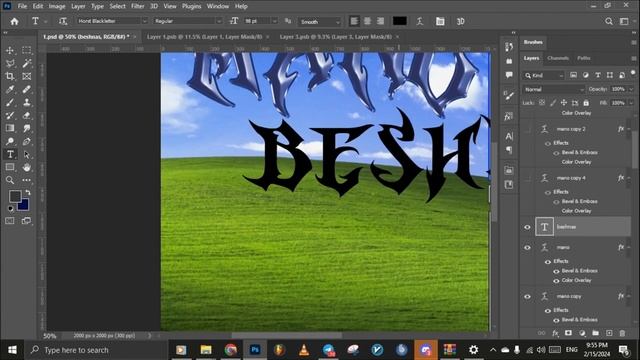
Task: Switch to the Layer 1.psb document tab
Action: [x=204, y=37]
